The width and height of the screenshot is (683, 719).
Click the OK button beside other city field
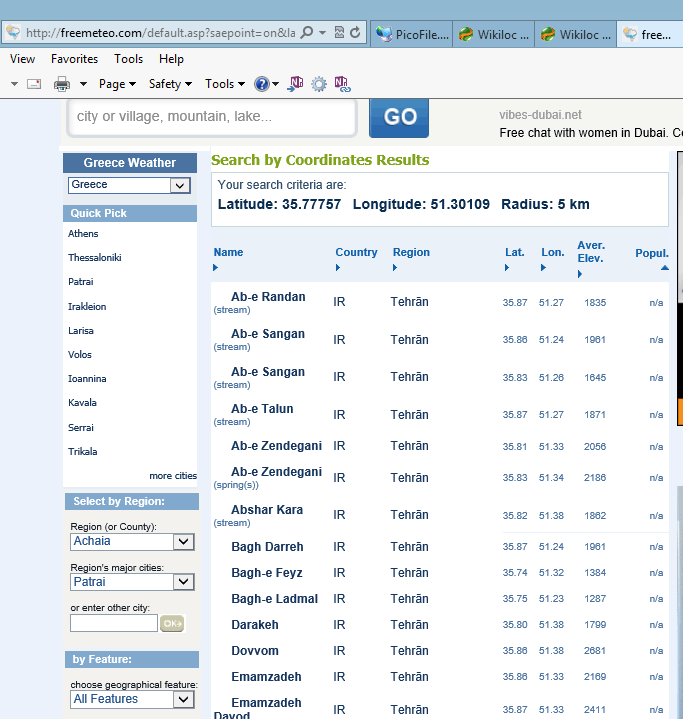point(172,623)
